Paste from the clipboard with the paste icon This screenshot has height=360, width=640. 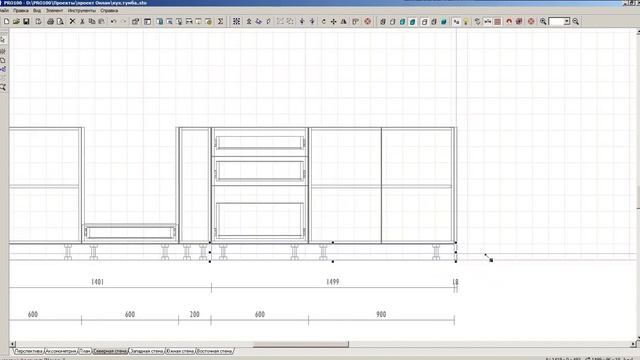tap(102, 21)
